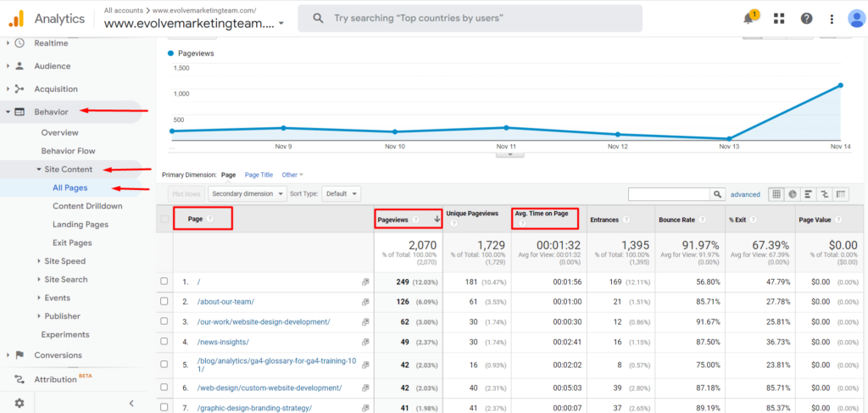This screenshot has height=413, width=868.
Task: Open Experiments in sidebar
Action: [64, 334]
